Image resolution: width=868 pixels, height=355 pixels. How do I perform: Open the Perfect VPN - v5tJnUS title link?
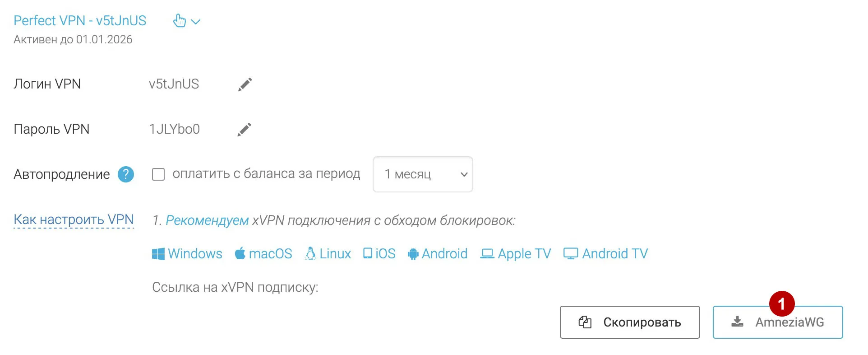point(80,21)
